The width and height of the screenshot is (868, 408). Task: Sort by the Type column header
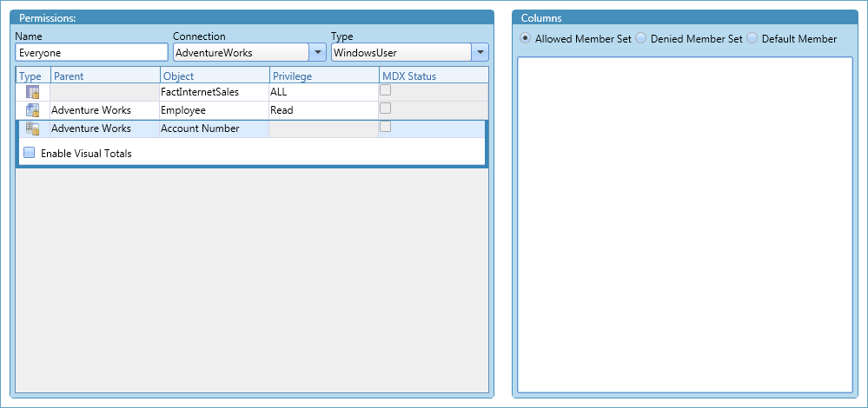pos(33,76)
